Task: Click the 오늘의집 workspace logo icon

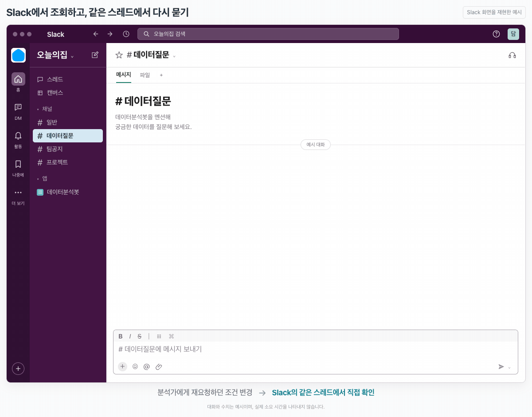Action: coord(18,55)
